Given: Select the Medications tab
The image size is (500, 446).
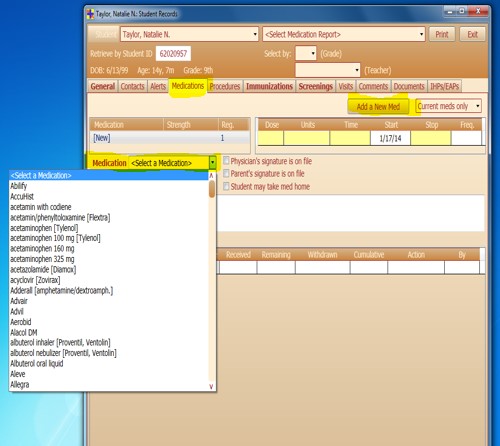Looking at the screenshot, I should tap(188, 86).
